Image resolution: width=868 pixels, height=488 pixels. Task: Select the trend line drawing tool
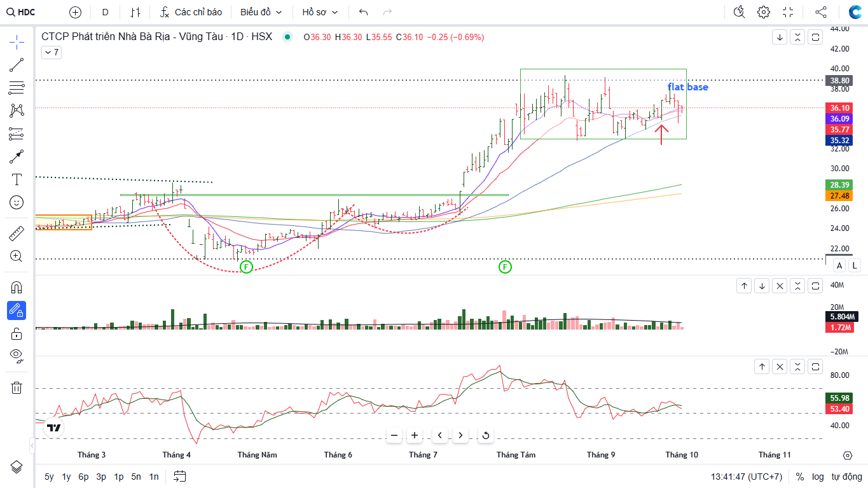pyautogui.click(x=17, y=65)
